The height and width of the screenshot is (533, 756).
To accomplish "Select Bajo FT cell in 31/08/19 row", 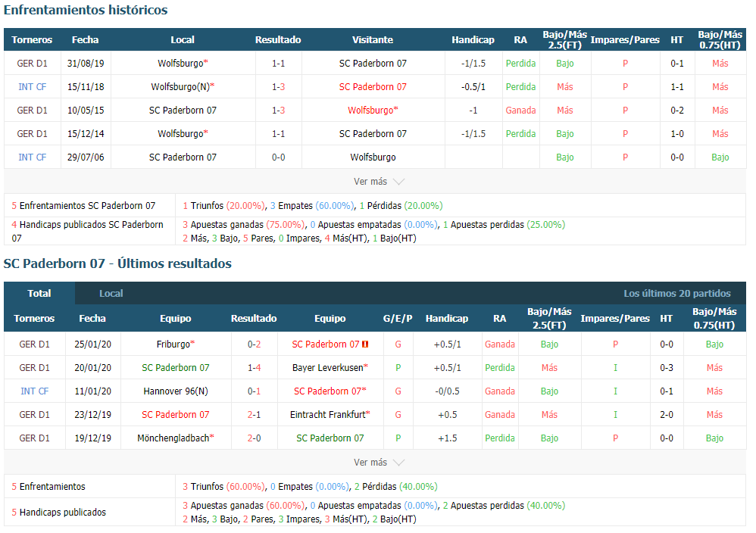I will 564,63.
